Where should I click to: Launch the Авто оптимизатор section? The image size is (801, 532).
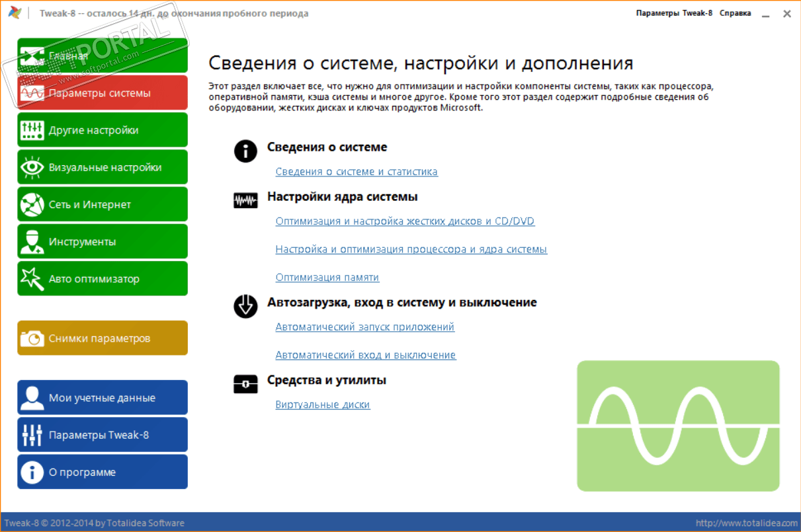(x=103, y=278)
